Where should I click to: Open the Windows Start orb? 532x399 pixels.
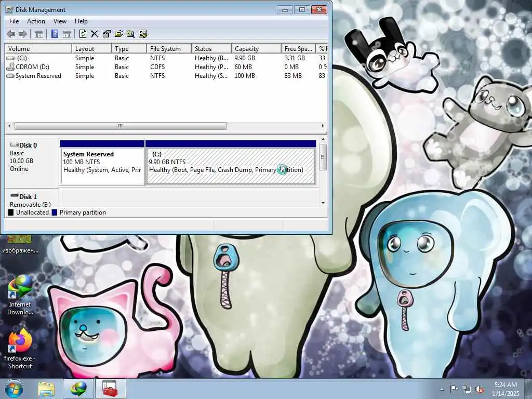point(14,389)
